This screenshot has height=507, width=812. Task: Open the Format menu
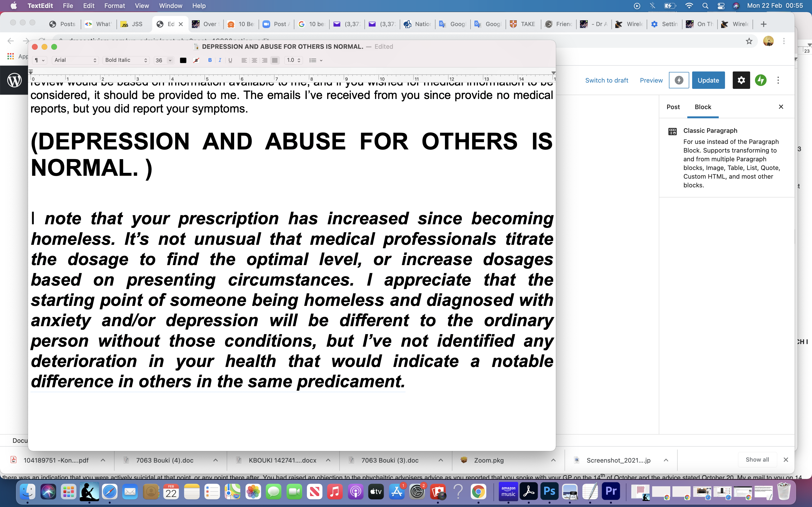click(114, 6)
